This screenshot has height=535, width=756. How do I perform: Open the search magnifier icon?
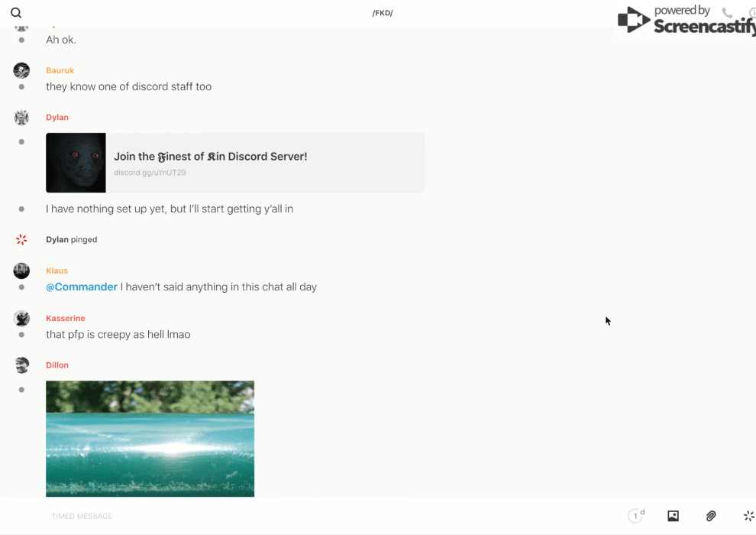(x=16, y=13)
